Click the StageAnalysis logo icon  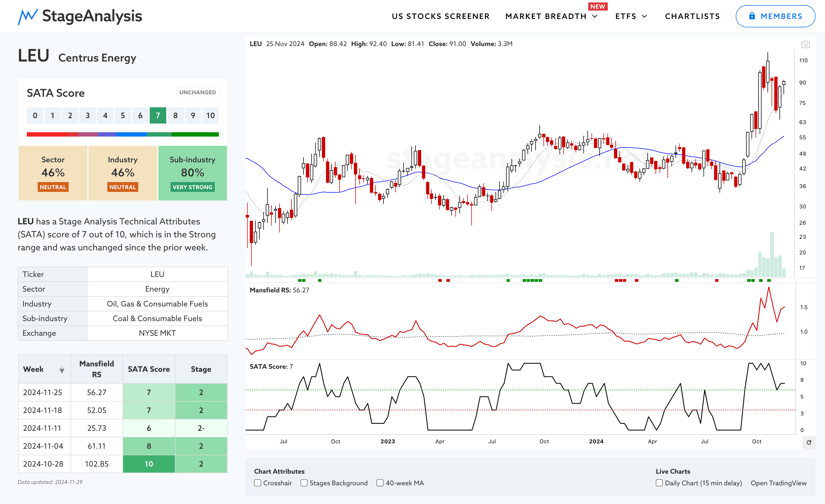point(28,16)
